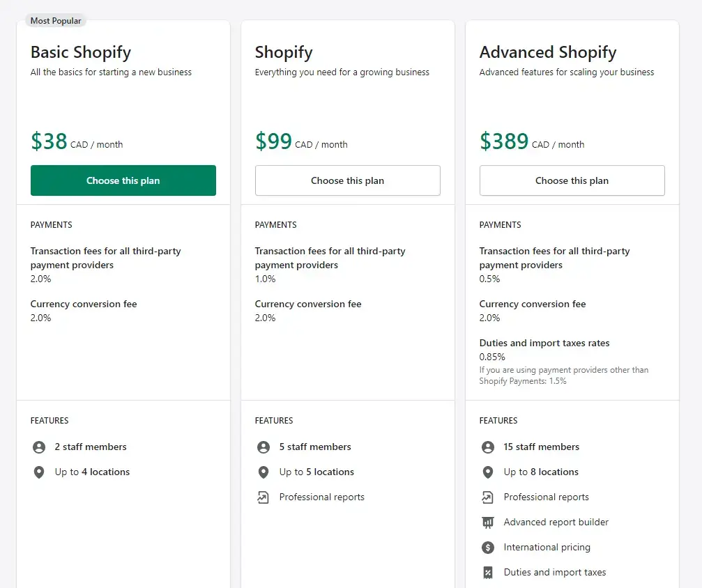Image resolution: width=702 pixels, height=588 pixels.
Task: Choose the Advanced Shopify plan button
Action: pos(572,180)
